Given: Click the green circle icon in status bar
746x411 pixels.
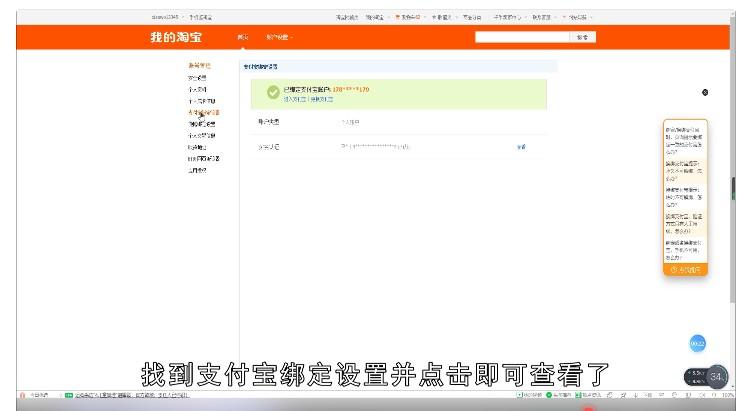Looking at the screenshot, I should [x=549, y=395].
